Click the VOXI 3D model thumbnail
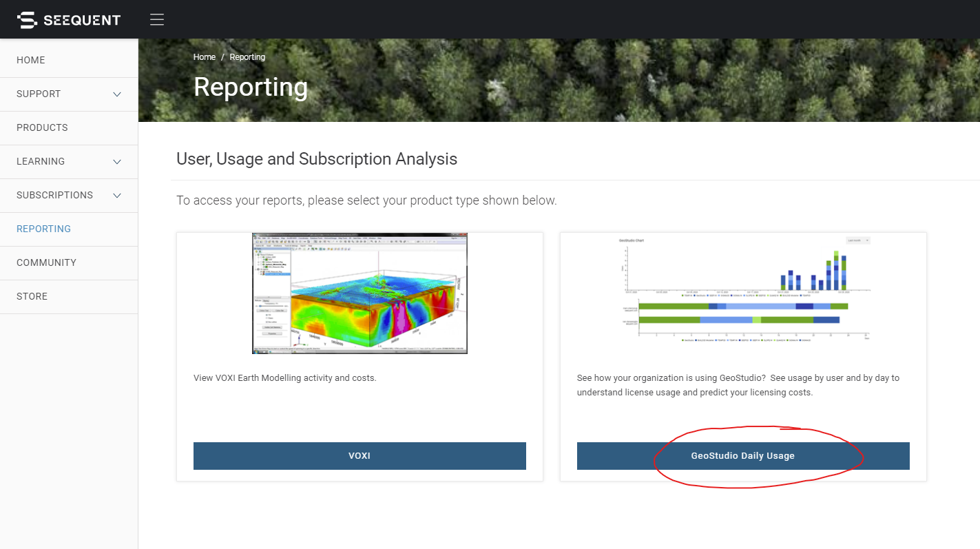 (359, 293)
